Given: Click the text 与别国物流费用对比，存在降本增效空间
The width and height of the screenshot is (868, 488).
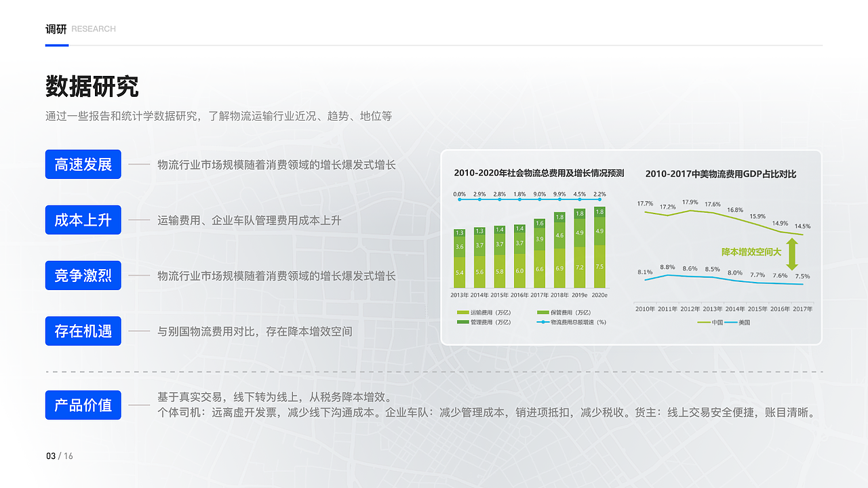Looking at the screenshot, I should (255, 331).
